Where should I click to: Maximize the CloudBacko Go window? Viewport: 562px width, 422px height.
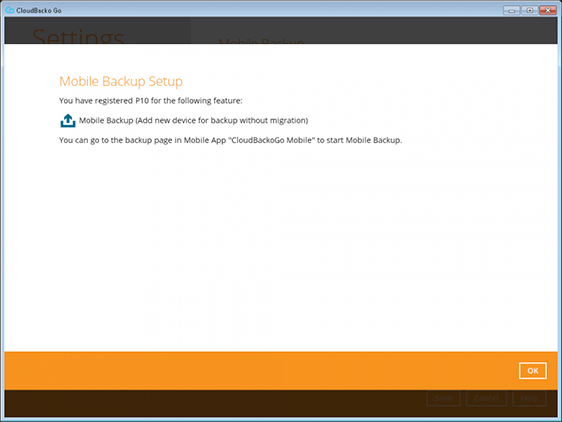pyautogui.click(x=529, y=10)
